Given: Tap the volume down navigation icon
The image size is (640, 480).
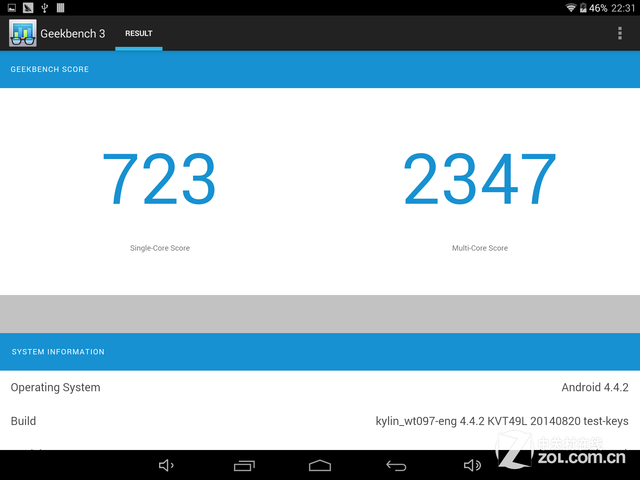Looking at the screenshot, I should tap(166, 465).
